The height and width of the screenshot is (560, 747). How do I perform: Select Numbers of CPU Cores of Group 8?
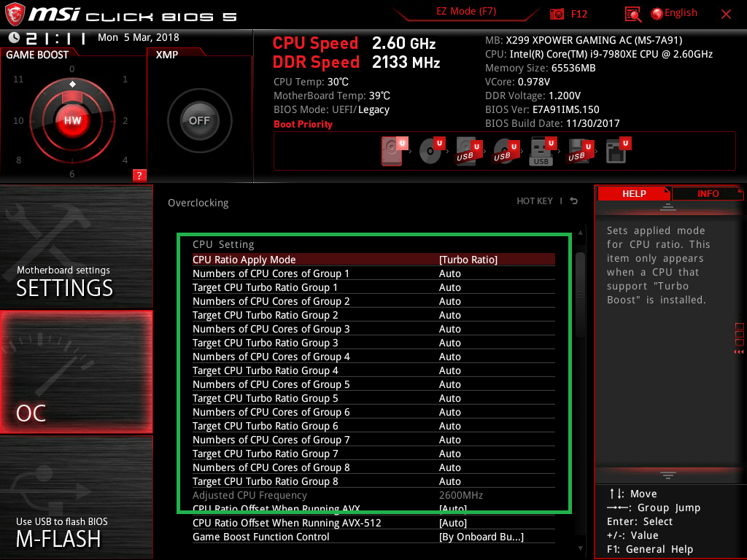(x=373, y=467)
